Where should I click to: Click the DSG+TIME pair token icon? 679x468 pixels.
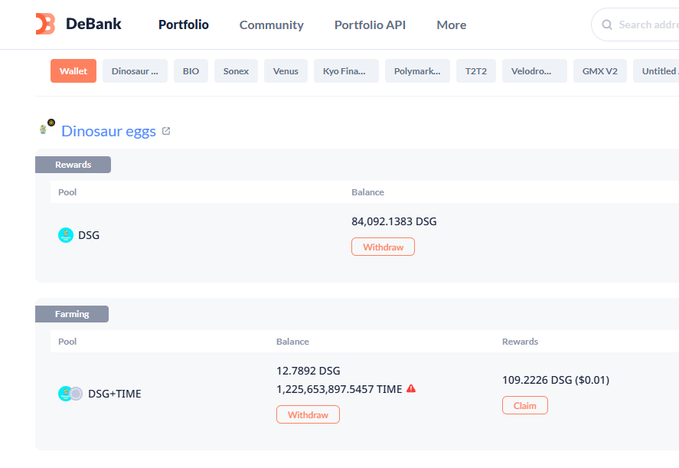[x=70, y=394]
